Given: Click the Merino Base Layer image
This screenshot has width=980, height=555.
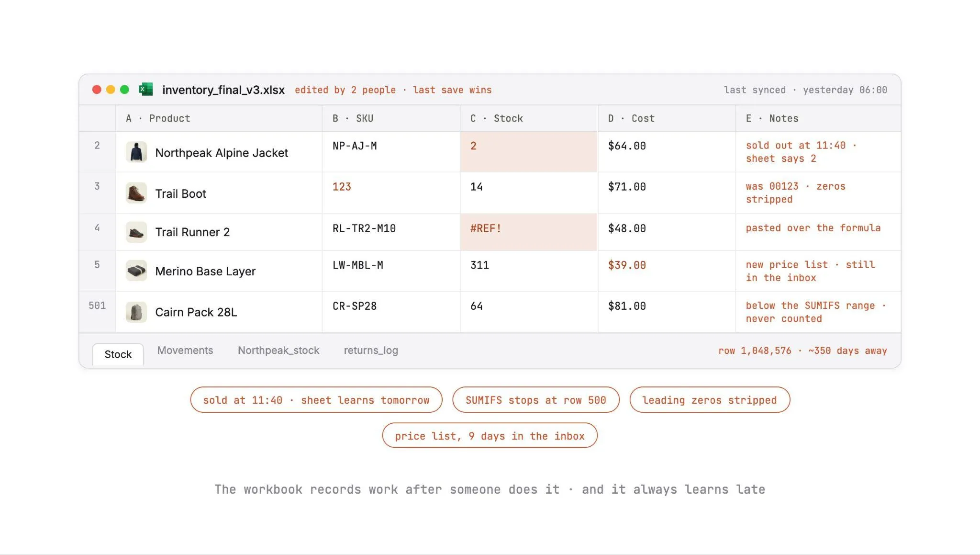Looking at the screenshot, I should click(136, 271).
